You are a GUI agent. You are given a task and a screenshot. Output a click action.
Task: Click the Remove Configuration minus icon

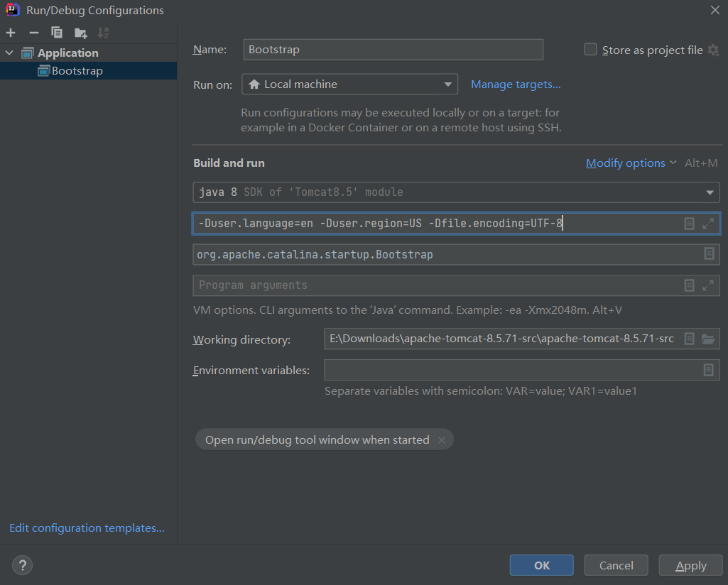pos(33,33)
